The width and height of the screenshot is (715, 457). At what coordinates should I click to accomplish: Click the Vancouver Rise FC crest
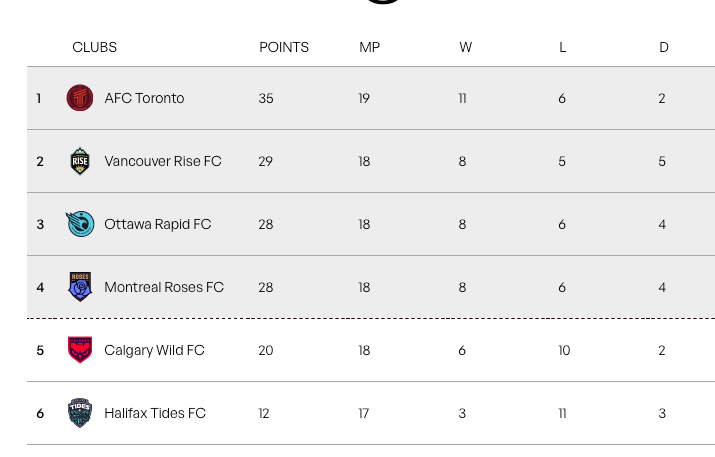click(80, 161)
